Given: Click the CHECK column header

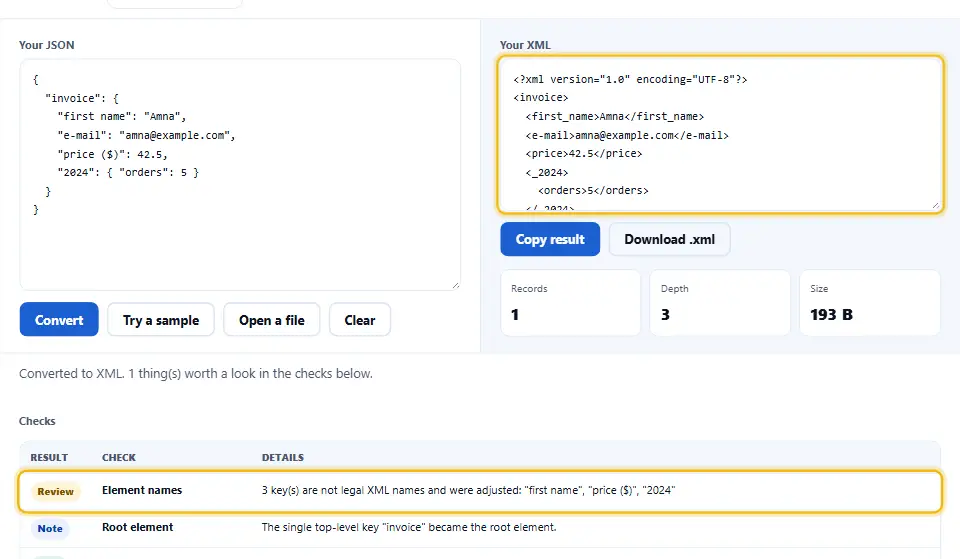Looking at the screenshot, I should pyautogui.click(x=119, y=457).
